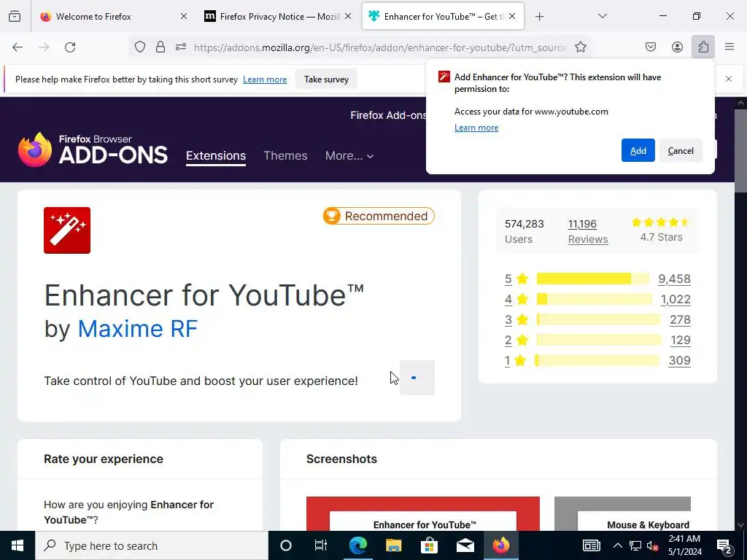Open the site permissions icon in address bar

181,47
